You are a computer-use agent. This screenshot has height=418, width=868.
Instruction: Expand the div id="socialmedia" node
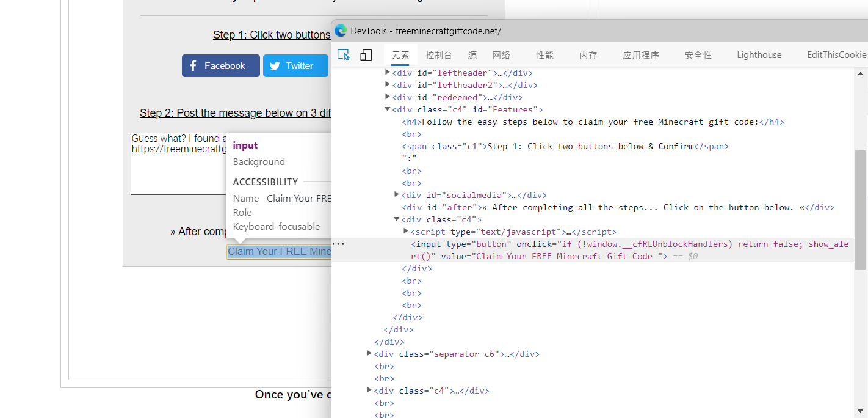coord(397,195)
